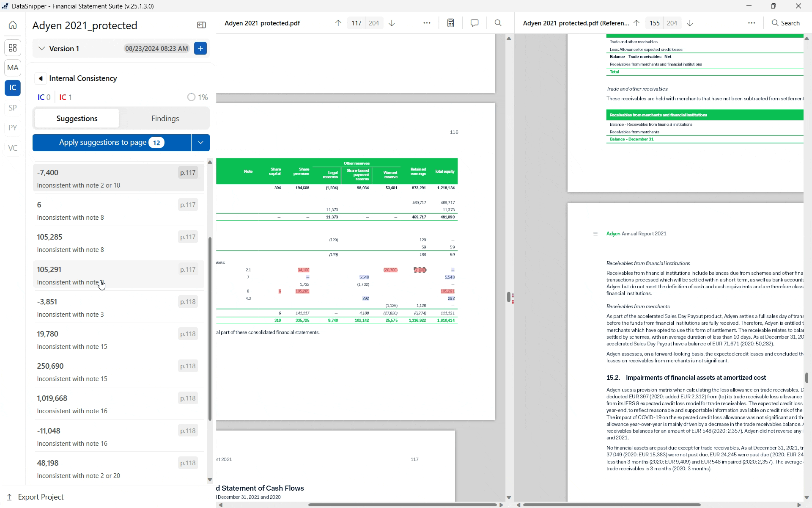
Task: Click the blue IC 0 counter
Action: pyautogui.click(x=44, y=97)
